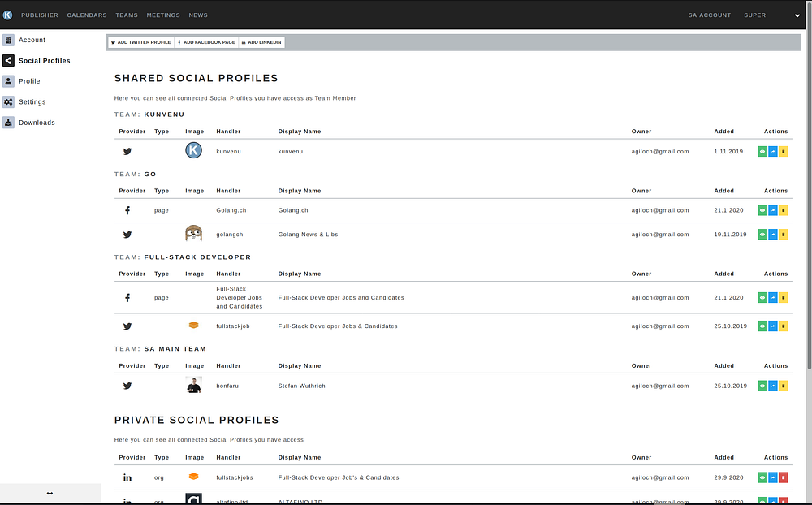
Task: Click the Profile sidebar label
Action: pos(29,81)
